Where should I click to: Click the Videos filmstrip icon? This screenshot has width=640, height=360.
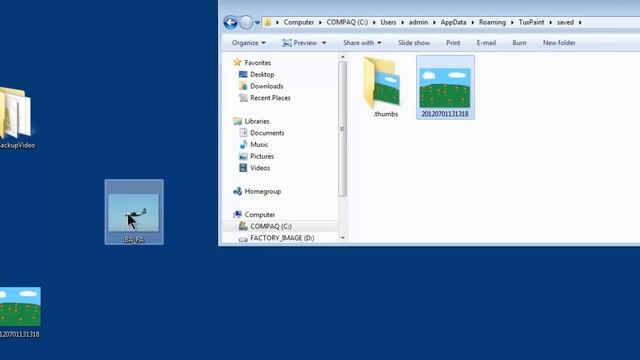pyautogui.click(x=243, y=168)
